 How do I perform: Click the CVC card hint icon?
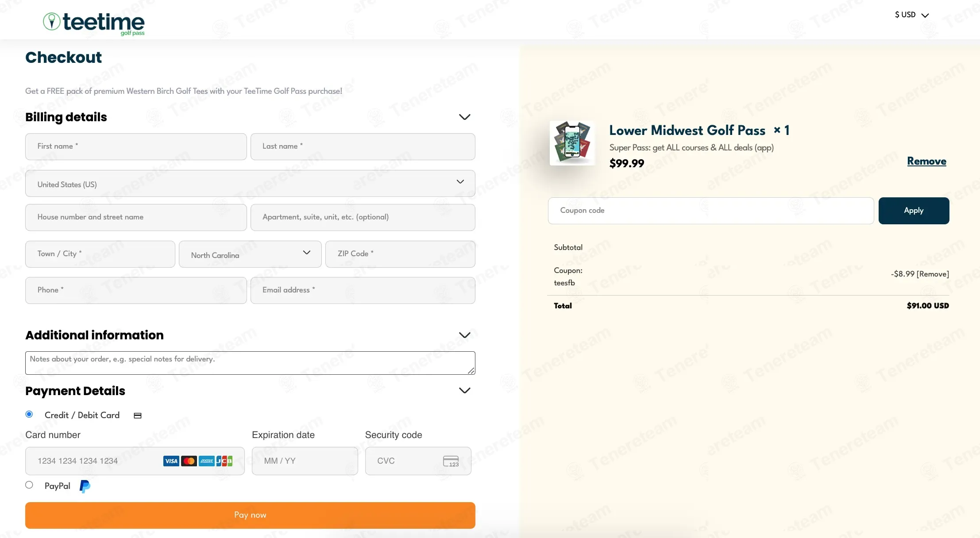coord(451,461)
